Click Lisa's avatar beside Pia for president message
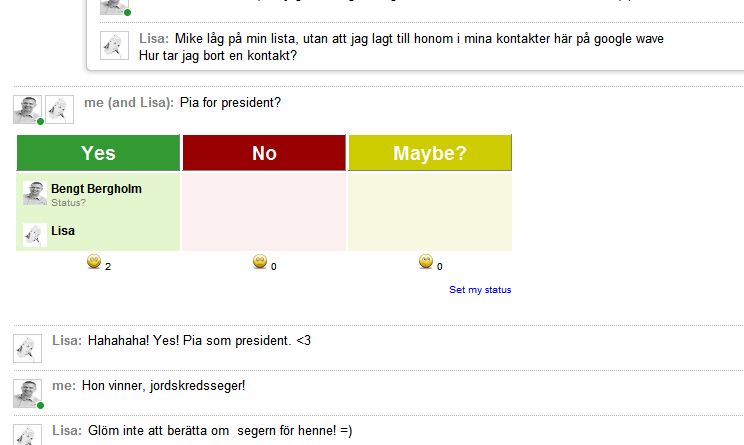This screenshot has width=744, height=445. click(x=59, y=110)
